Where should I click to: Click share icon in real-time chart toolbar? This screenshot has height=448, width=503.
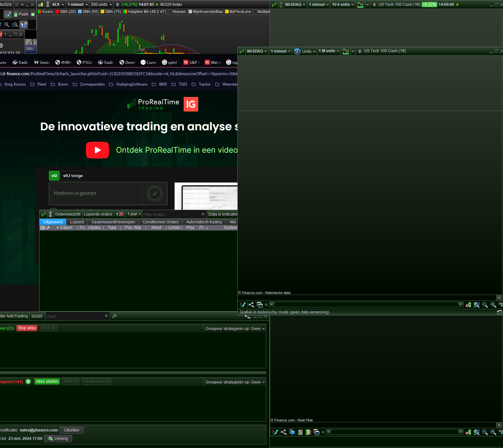click(284, 432)
